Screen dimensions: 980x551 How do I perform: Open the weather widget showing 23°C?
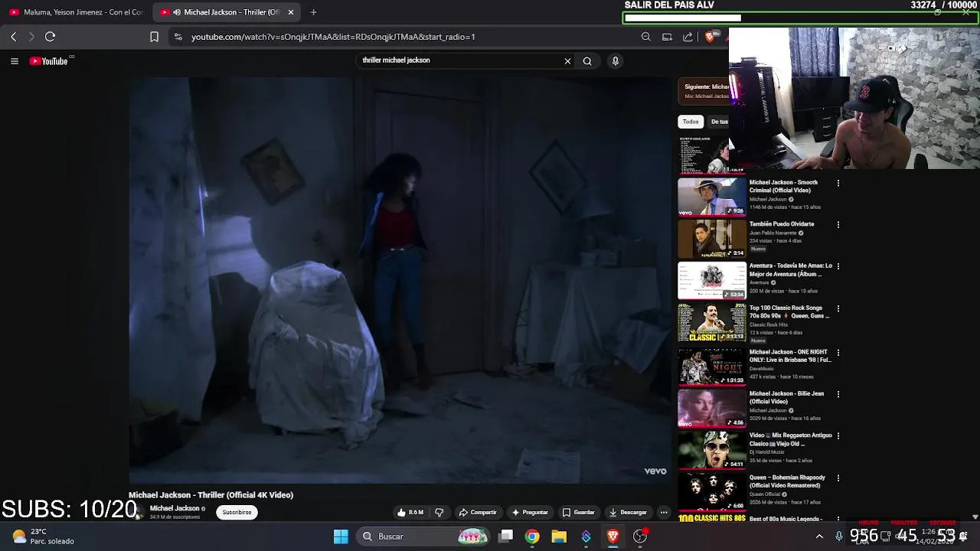pos(44,536)
